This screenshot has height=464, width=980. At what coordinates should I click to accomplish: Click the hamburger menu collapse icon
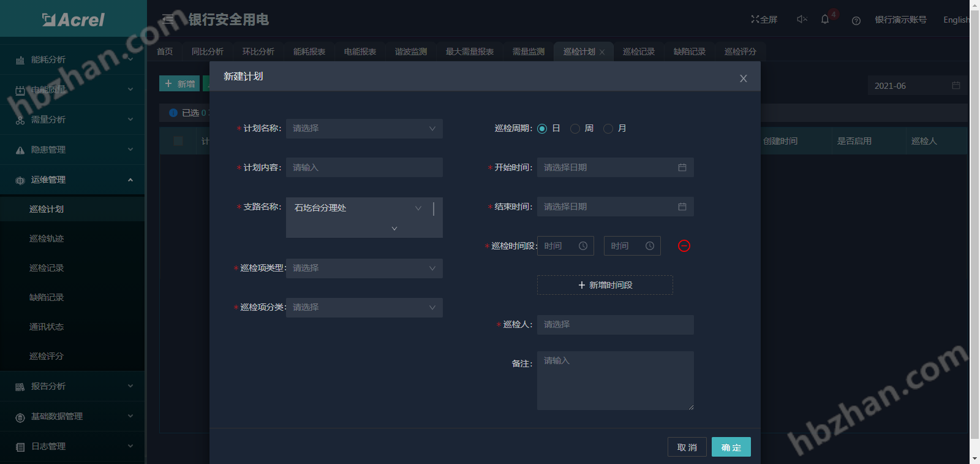point(168,20)
